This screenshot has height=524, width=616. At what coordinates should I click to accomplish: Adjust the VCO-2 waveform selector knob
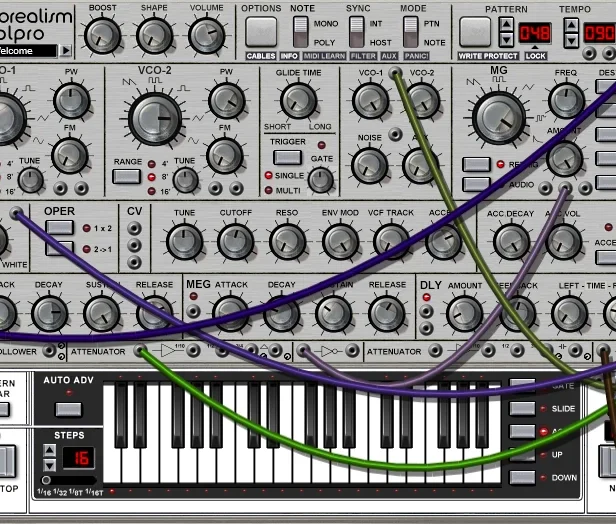155,119
